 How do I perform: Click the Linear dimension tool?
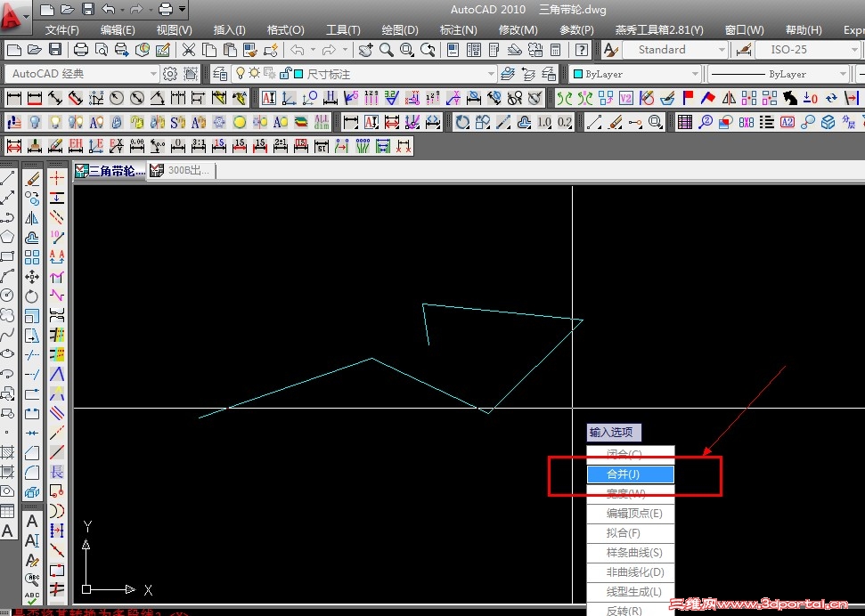(13, 98)
